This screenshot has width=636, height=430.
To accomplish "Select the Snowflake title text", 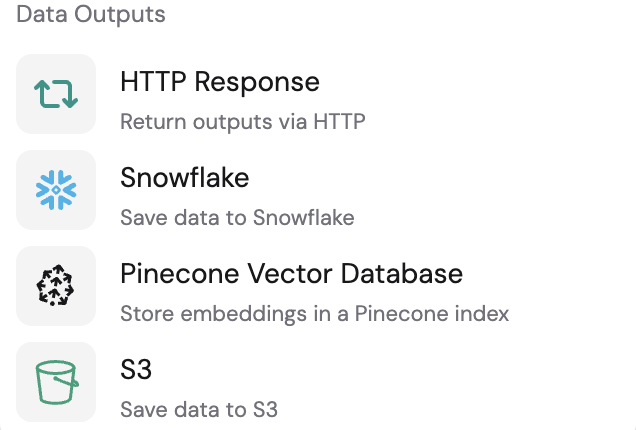I will (x=185, y=178).
